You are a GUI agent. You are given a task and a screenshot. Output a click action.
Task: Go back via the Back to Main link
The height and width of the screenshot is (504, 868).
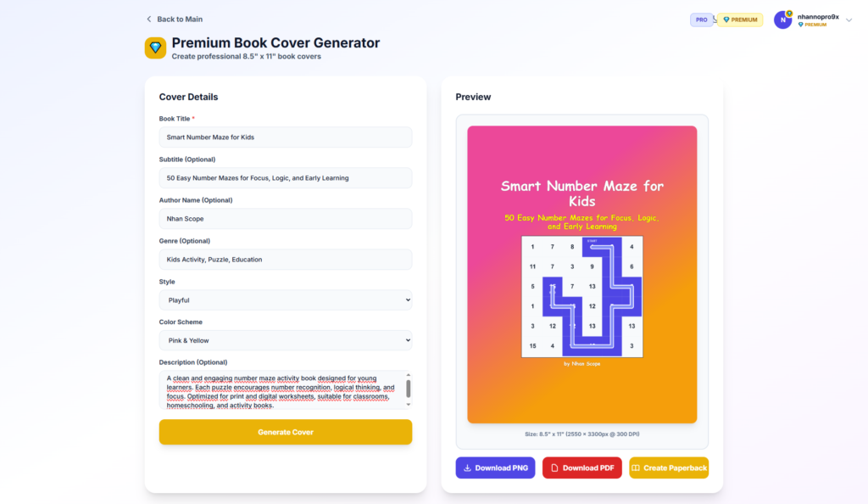coord(179,20)
